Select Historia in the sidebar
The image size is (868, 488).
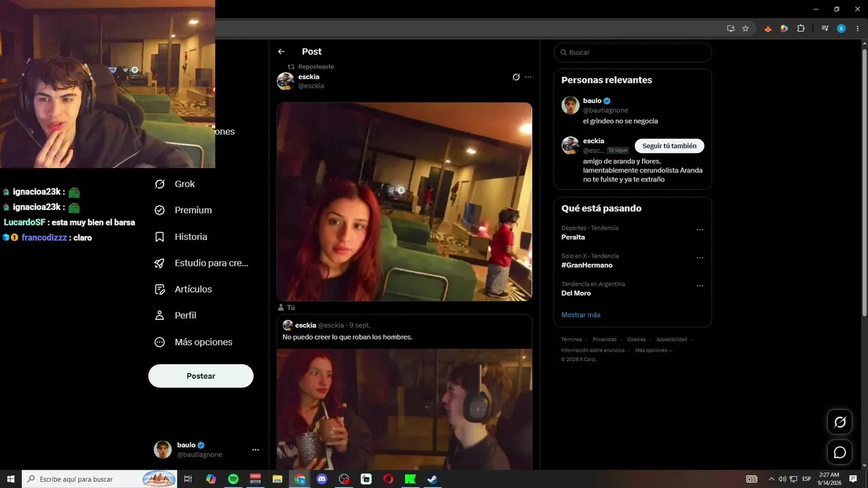(x=181, y=237)
